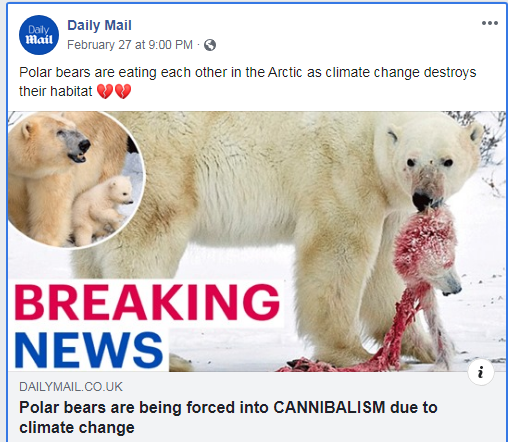Open the February 27 at 9:00 PM timestamp
The width and height of the screenshot is (508, 442).
click(x=130, y=45)
